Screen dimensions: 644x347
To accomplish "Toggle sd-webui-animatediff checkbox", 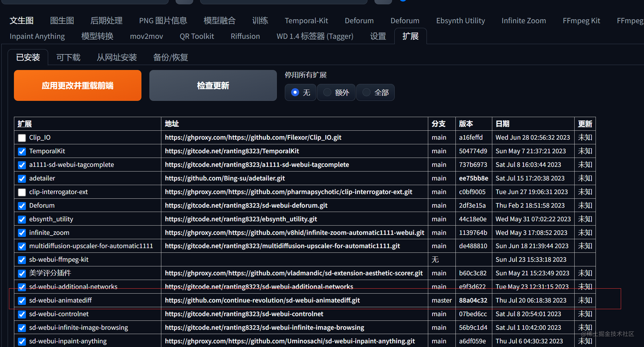I will point(22,301).
